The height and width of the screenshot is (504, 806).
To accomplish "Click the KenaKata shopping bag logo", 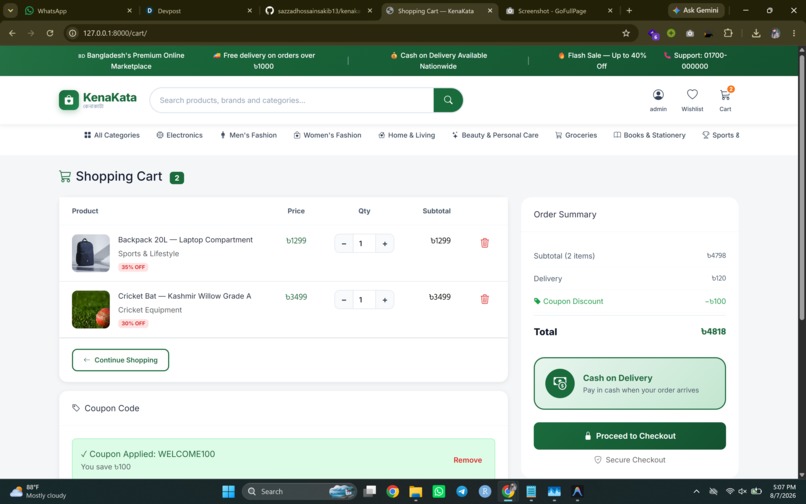I will 69,100.
